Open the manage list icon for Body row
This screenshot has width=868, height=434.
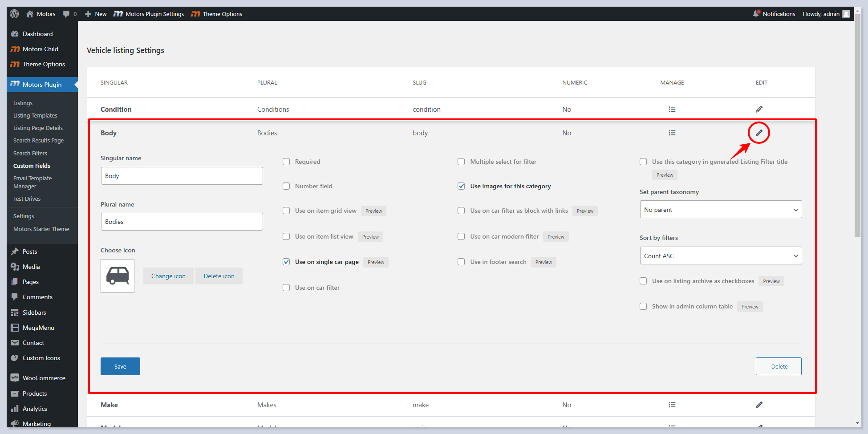click(x=672, y=133)
